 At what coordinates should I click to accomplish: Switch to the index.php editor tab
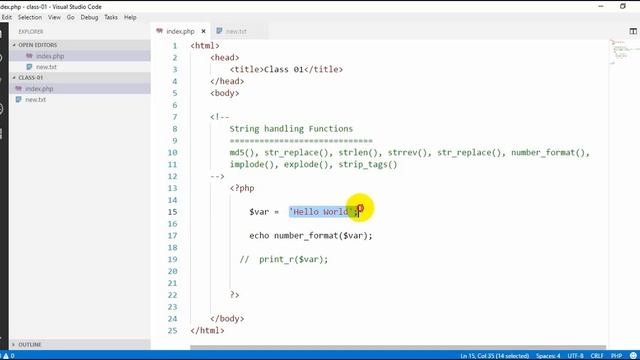180,31
